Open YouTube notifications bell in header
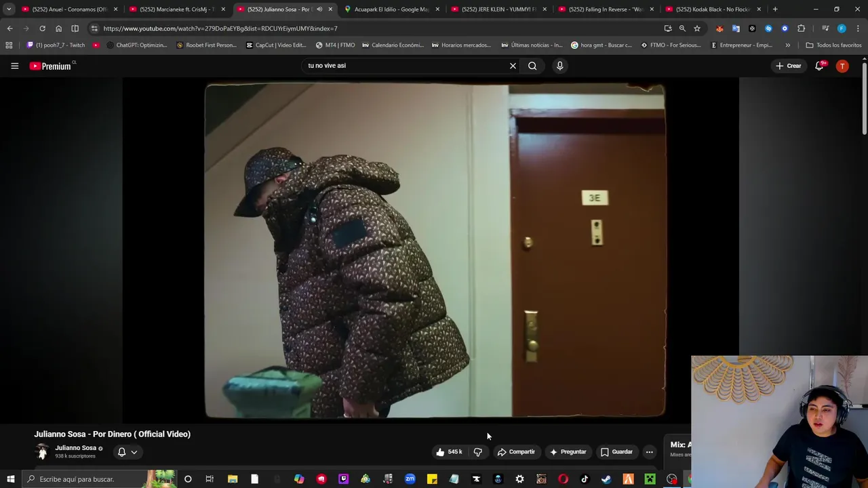868x488 pixels. click(819, 66)
